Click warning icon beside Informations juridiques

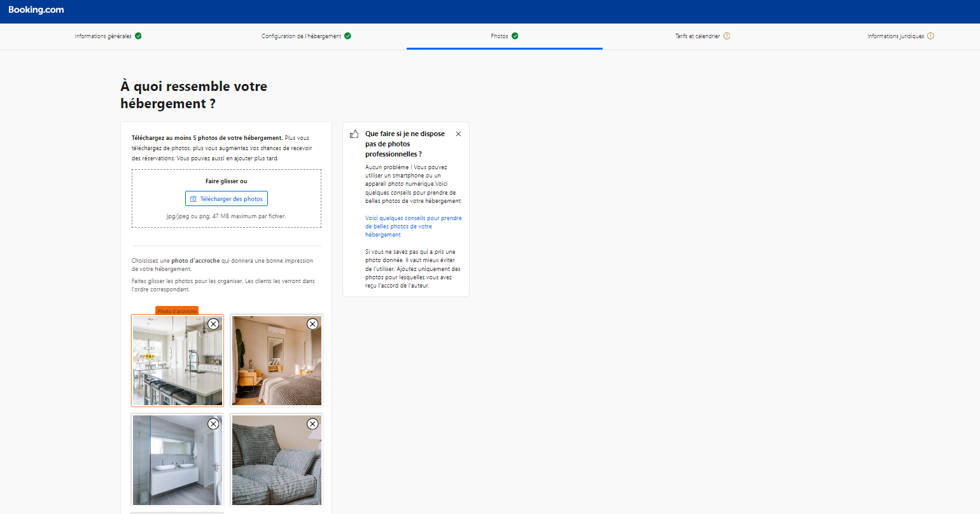[930, 36]
